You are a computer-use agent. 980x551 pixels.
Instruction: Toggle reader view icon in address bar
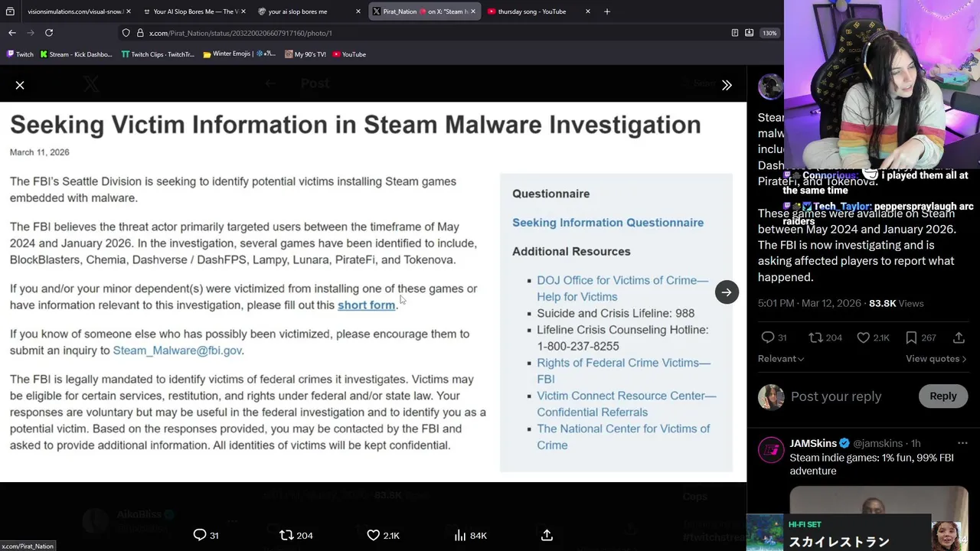coord(735,33)
